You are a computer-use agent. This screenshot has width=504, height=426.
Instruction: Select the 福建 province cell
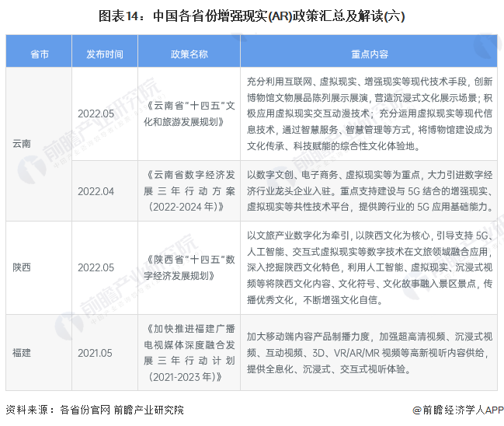click(x=23, y=352)
